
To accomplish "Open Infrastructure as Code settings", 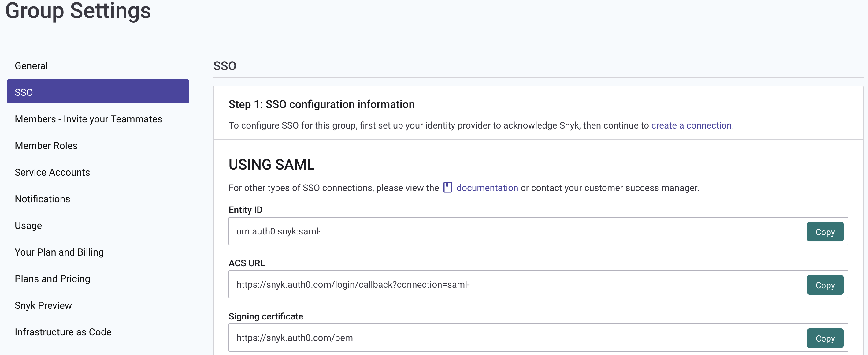I will pos(63,332).
